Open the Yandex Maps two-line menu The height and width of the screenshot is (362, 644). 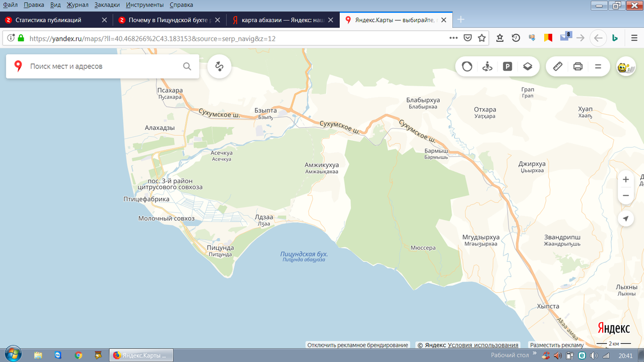click(x=598, y=67)
